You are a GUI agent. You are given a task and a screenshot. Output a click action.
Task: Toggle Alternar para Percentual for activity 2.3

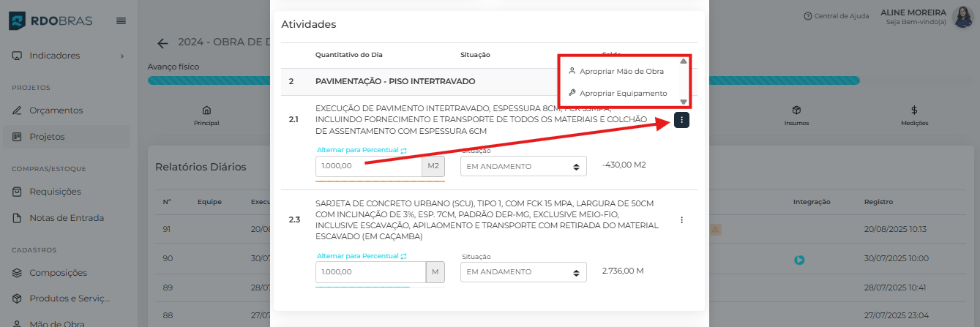coord(362,256)
